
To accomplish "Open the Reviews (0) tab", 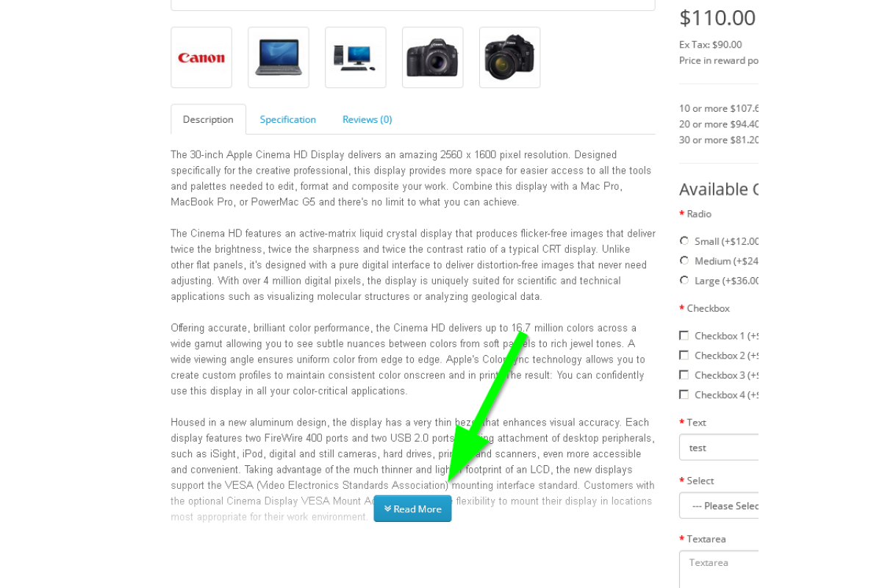I will point(367,119).
